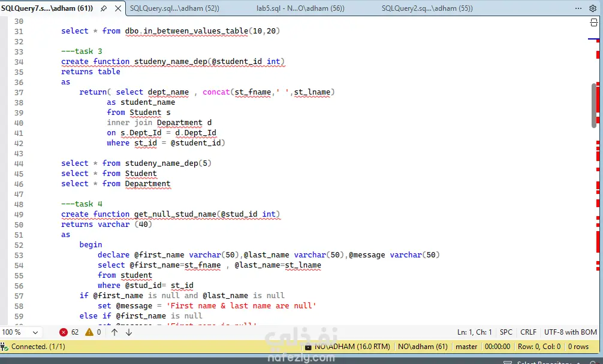Click the Ln: 1, Ch: 1 indicator
This screenshot has width=603, height=364.
pos(474,332)
